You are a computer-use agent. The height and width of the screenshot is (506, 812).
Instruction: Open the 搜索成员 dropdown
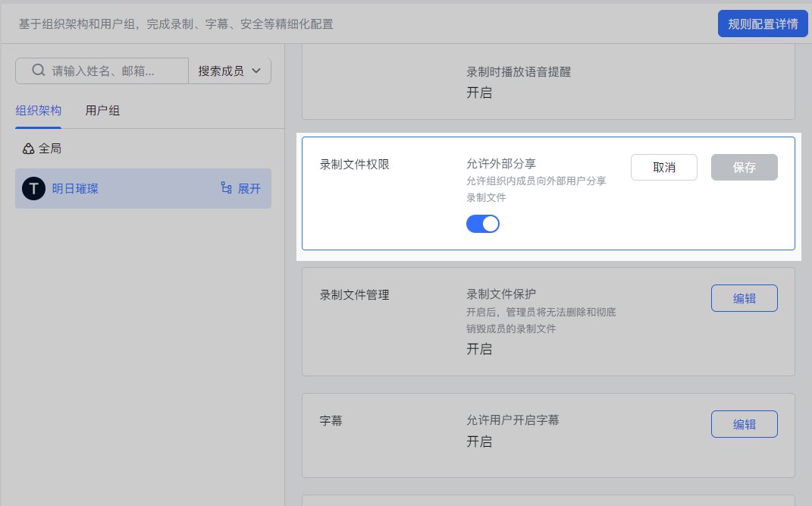(229, 71)
